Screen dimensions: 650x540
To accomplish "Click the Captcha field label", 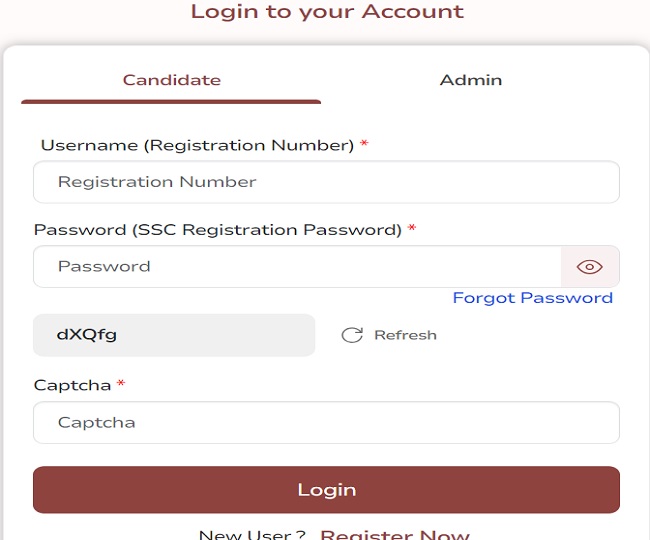I will pos(73,385).
